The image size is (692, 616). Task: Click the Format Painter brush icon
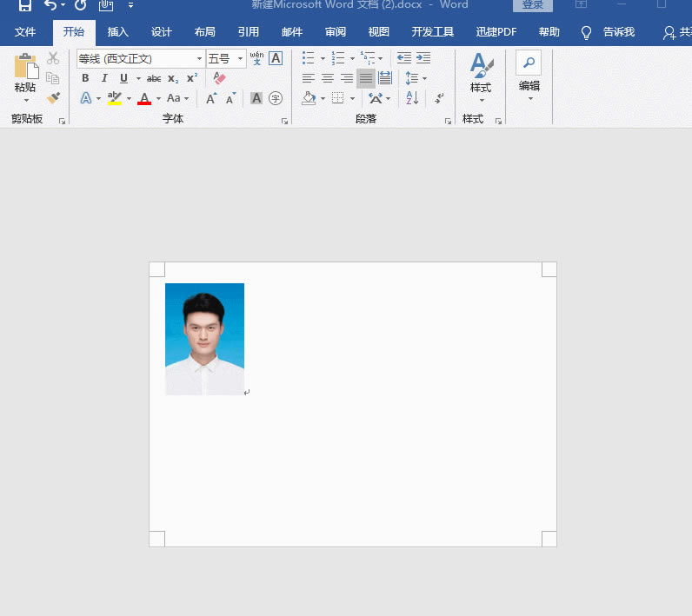click(x=53, y=98)
